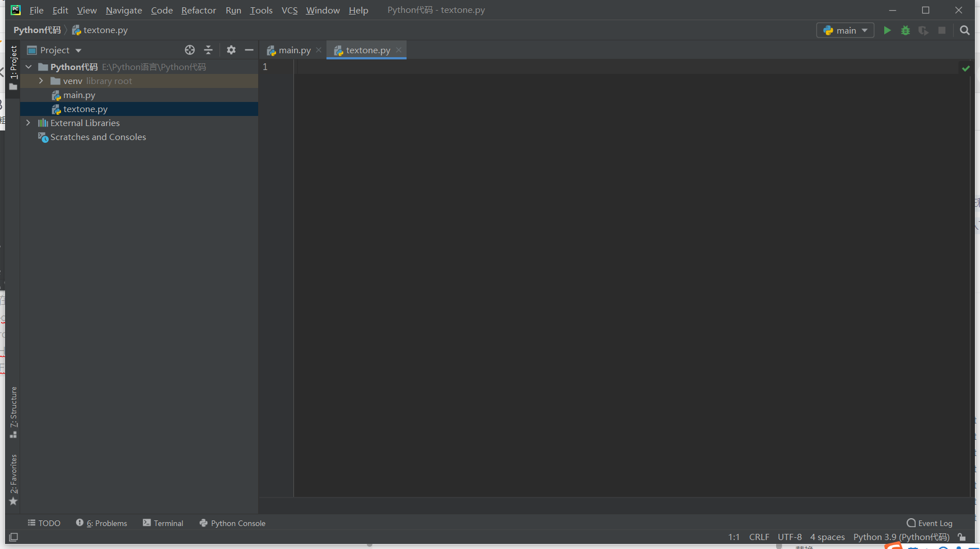Click line number 1 in gutter
The width and height of the screenshot is (980, 549).
click(265, 67)
